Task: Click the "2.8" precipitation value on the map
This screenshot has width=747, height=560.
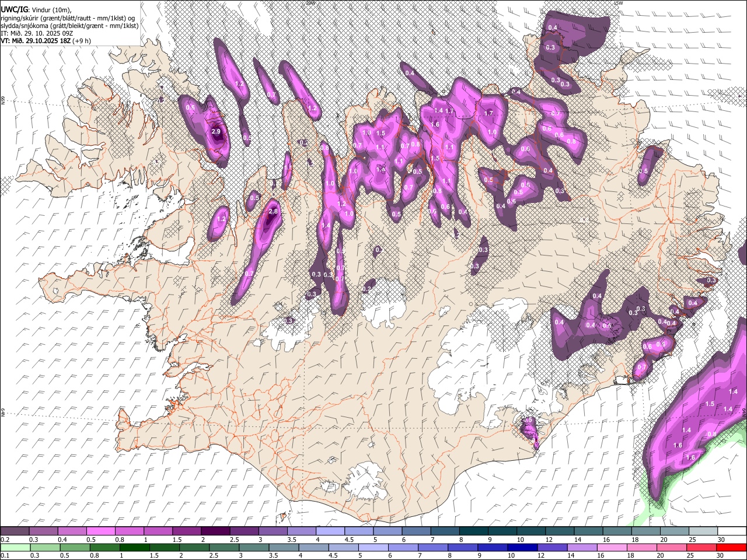Action: click(273, 211)
